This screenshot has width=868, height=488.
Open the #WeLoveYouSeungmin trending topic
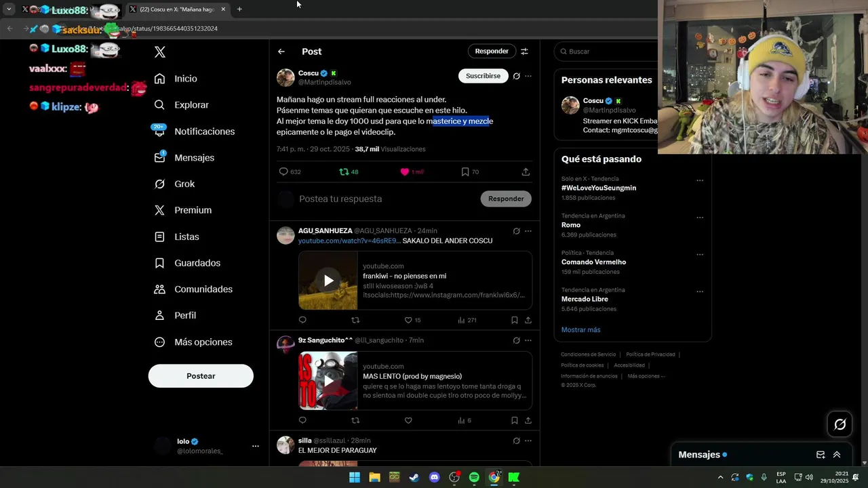pos(599,188)
